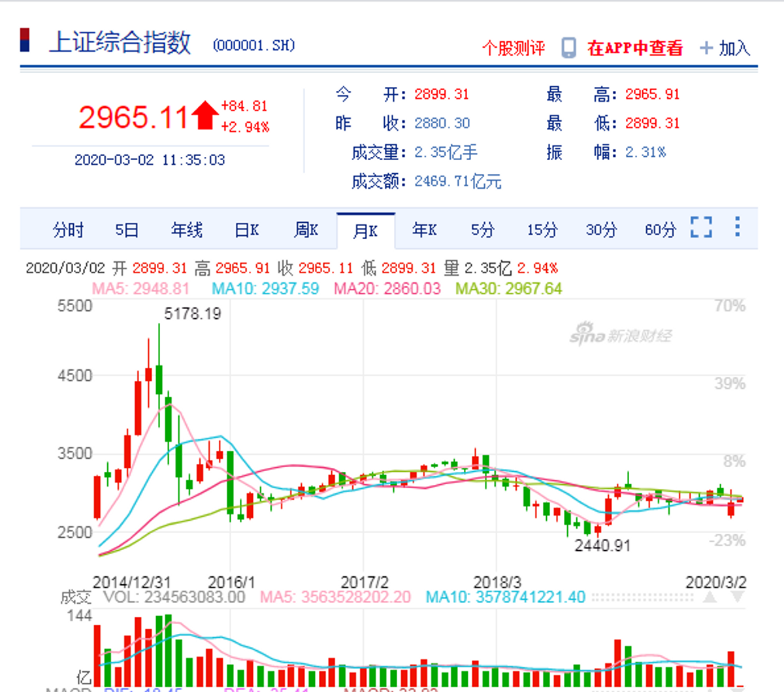Click the 成交额 value 2469.71亿元
784x692 pixels.
[x=458, y=181]
